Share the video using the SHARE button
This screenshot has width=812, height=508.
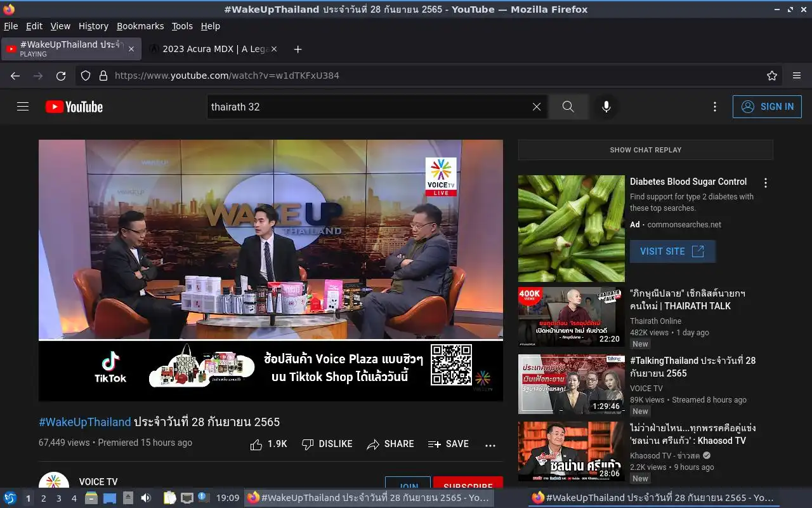[391, 444]
